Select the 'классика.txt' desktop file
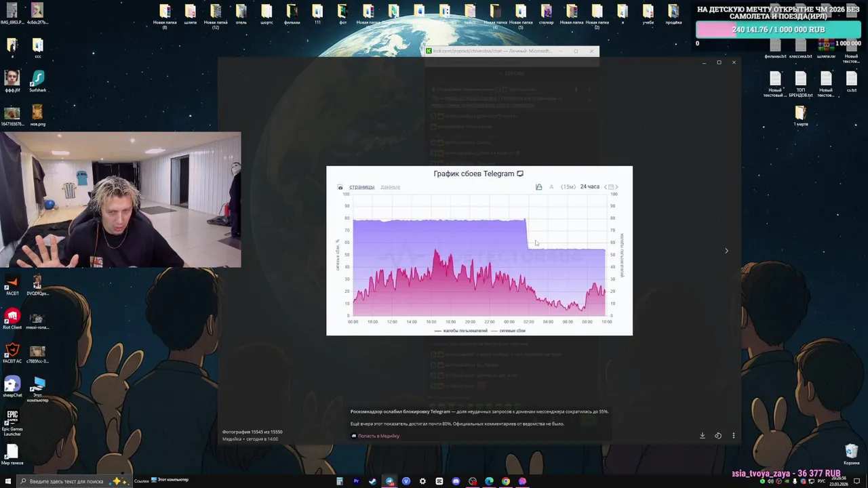 [x=801, y=48]
